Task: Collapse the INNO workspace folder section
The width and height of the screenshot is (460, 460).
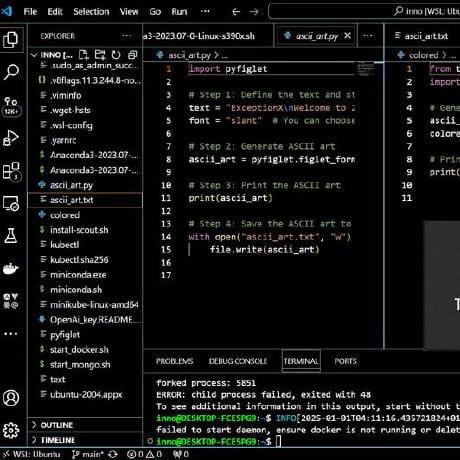Action: [52, 55]
